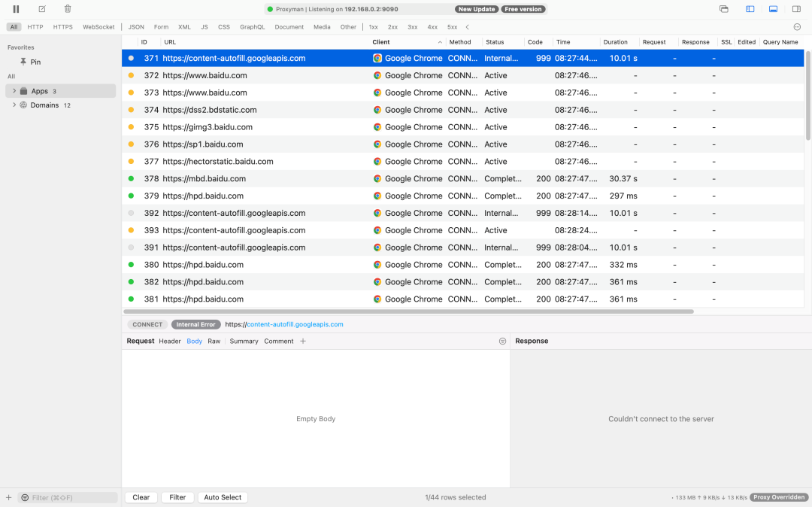The image size is (812, 507).
Task: Expand the Apps tree item
Action: click(14, 90)
